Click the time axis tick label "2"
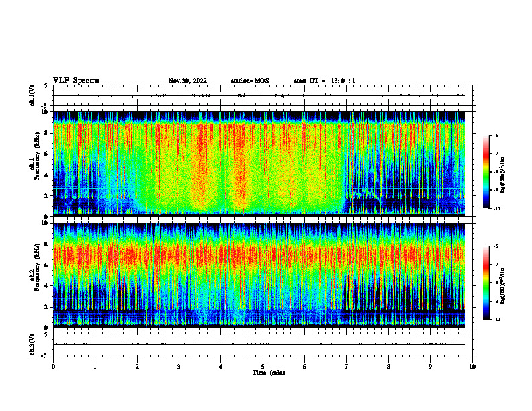This screenshot has height=411, width=532. (137, 367)
